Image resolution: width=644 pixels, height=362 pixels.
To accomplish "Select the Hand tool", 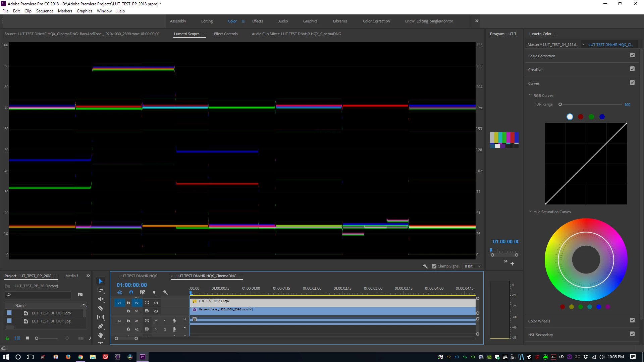I will click(x=100, y=335).
